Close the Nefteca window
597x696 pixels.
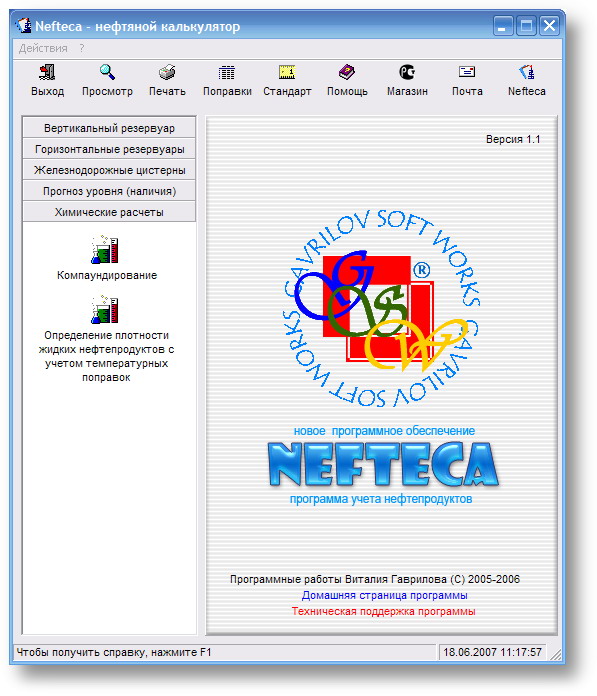550,26
